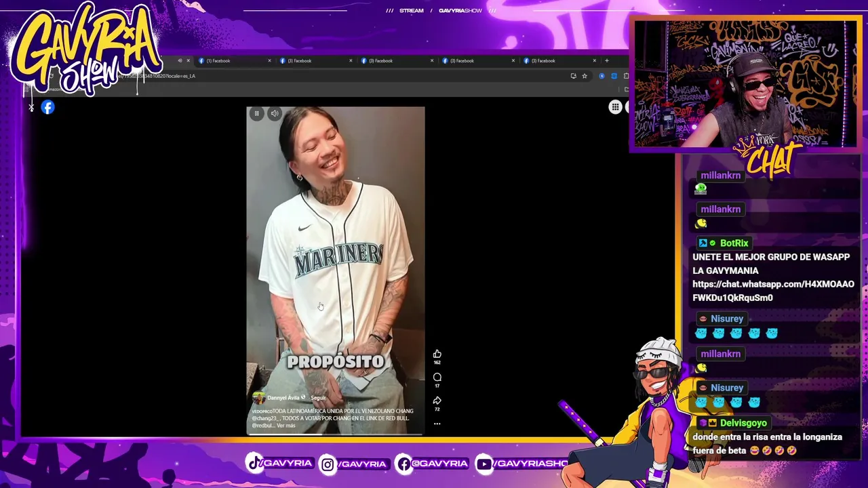Click the video progress bar under the reel

336,434
